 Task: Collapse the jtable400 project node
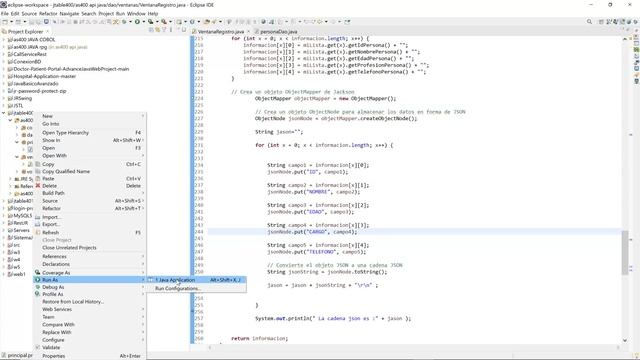[x=4, y=113]
